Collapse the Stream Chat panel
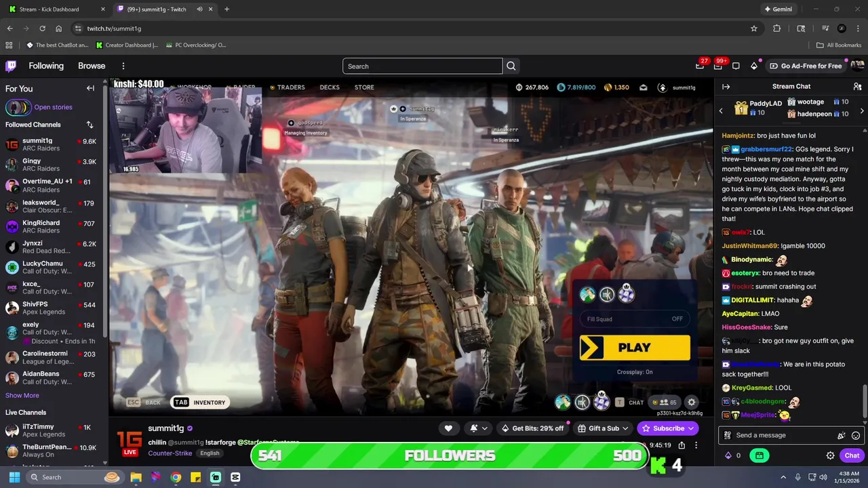 tap(726, 87)
